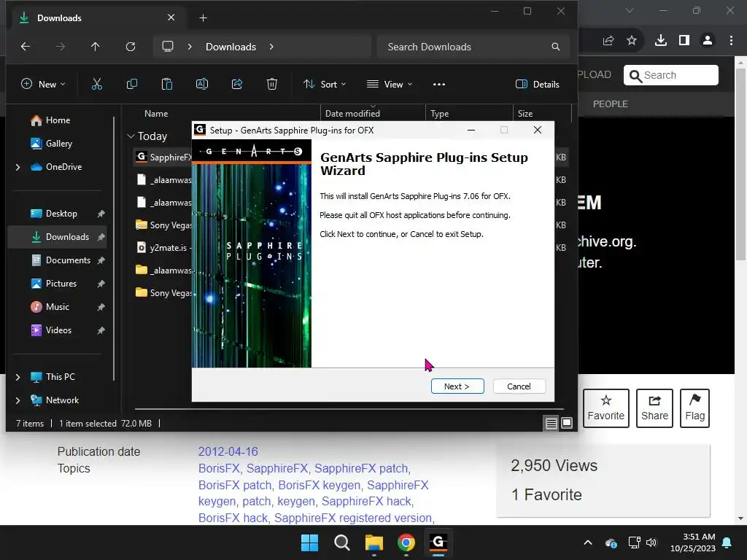
Task: Open the New dropdown in Explorer
Action: 43,85
